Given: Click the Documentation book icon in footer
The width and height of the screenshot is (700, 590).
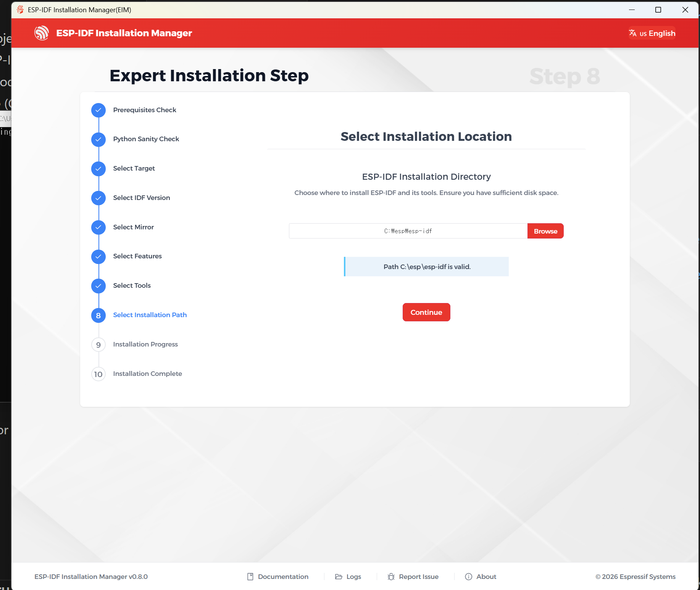Looking at the screenshot, I should click(250, 577).
